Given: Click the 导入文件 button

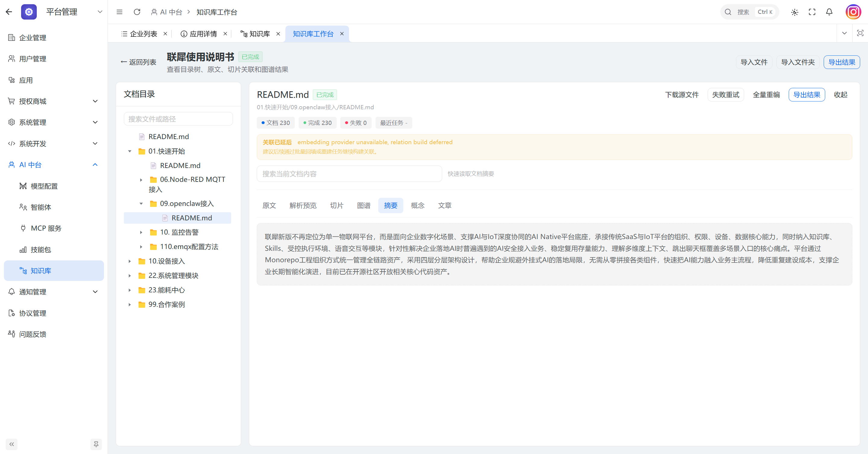Looking at the screenshot, I should pos(754,62).
